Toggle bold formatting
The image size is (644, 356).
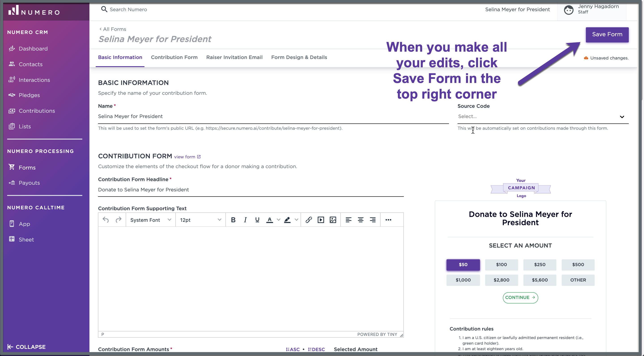click(x=233, y=220)
